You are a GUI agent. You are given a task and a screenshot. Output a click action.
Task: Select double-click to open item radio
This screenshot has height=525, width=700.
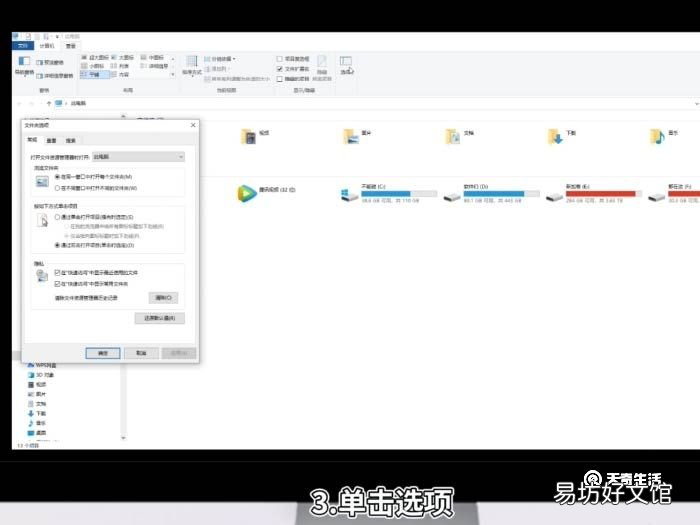tap(57, 245)
